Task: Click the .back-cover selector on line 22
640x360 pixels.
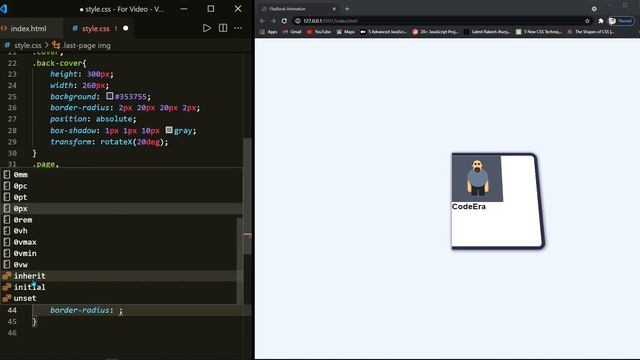Action: 57,63
